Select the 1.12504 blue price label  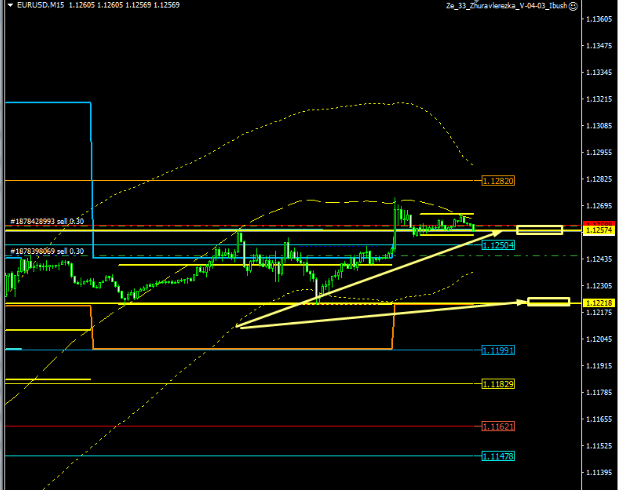point(497,245)
